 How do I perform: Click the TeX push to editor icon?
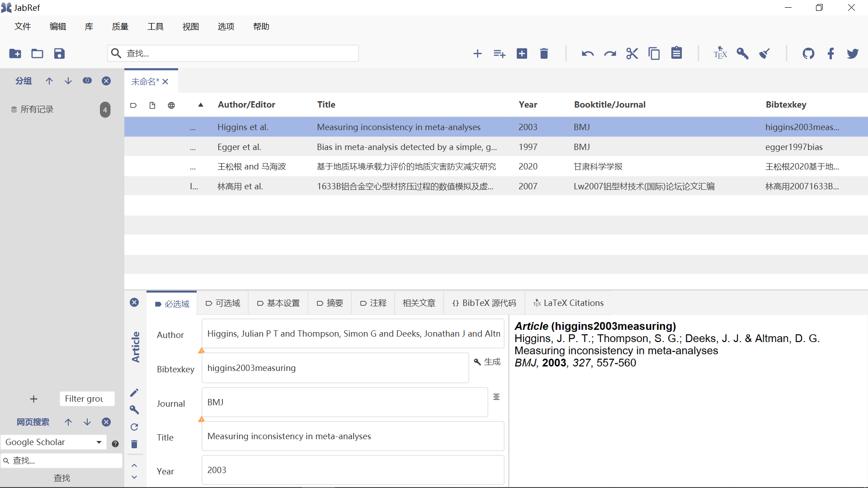[x=720, y=54]
